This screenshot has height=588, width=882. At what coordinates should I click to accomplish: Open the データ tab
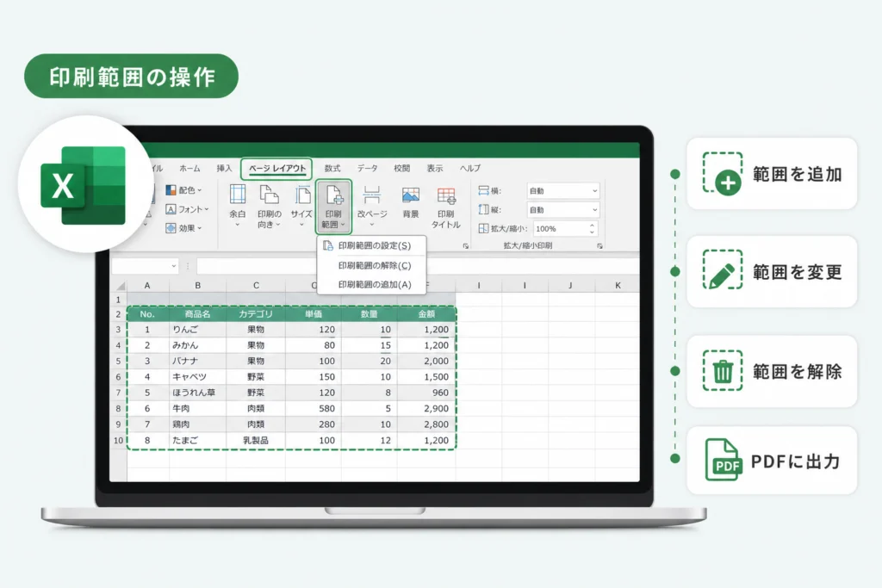tap(367, 168)
